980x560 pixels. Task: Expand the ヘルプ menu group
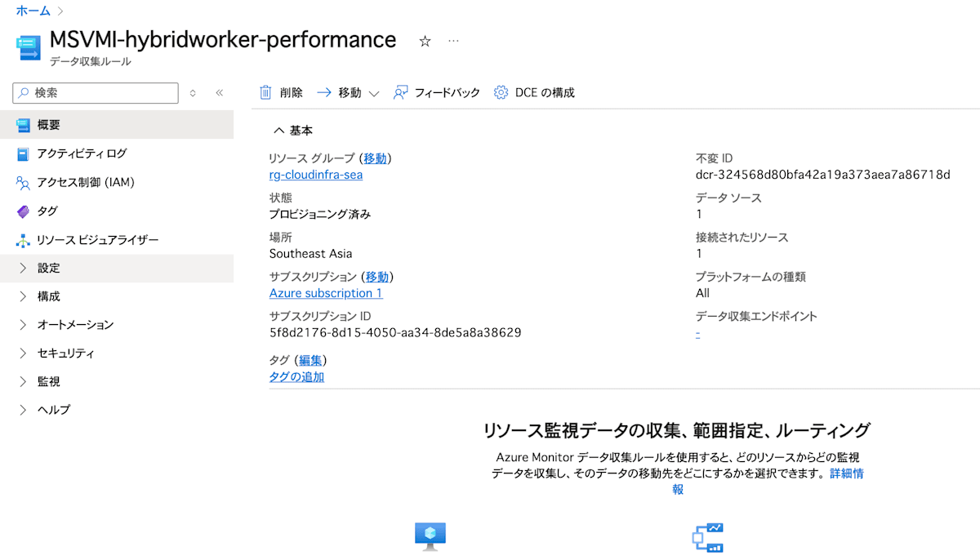click(x=23, y=410)
